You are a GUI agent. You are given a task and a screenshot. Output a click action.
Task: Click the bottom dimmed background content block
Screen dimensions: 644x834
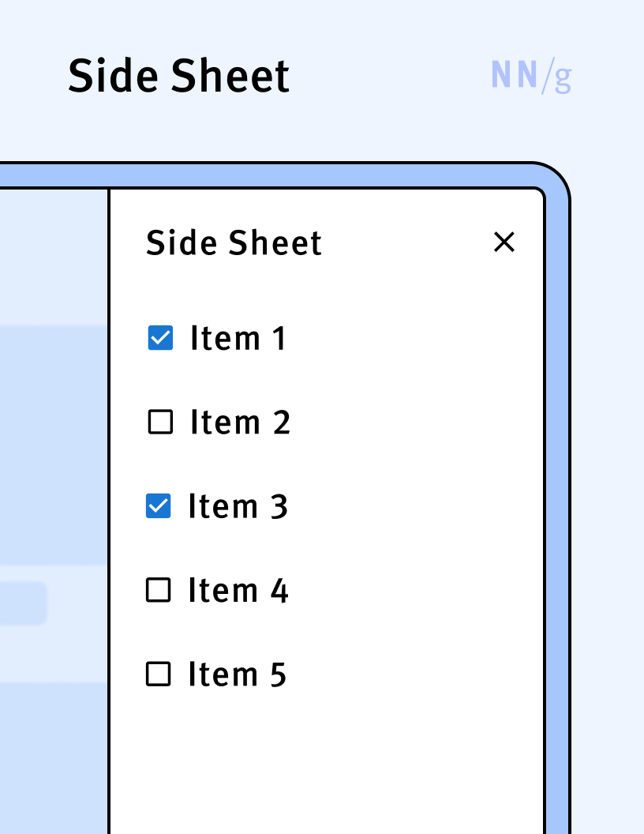click(x=52, y=758)
